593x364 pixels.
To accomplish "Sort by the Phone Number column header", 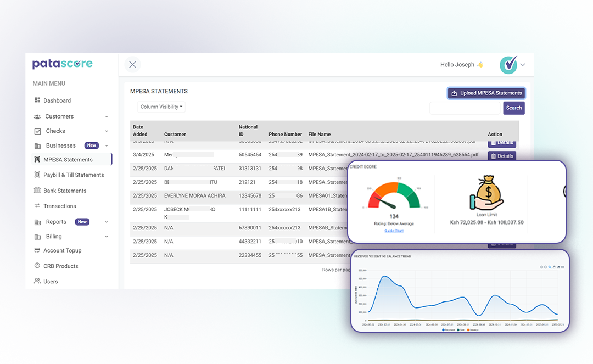I will tap(285, 134).
